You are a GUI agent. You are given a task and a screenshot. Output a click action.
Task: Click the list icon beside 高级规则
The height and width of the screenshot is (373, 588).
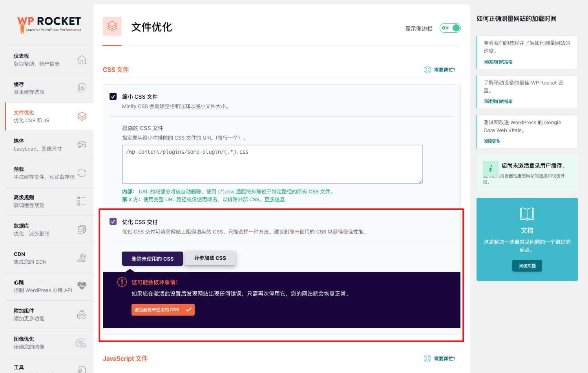82,201
